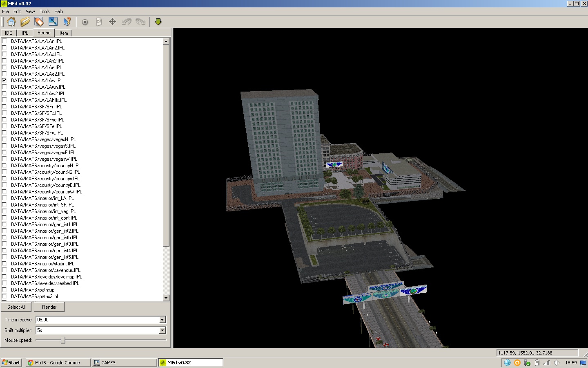
Task: Click the Render button
Action: 49,307
